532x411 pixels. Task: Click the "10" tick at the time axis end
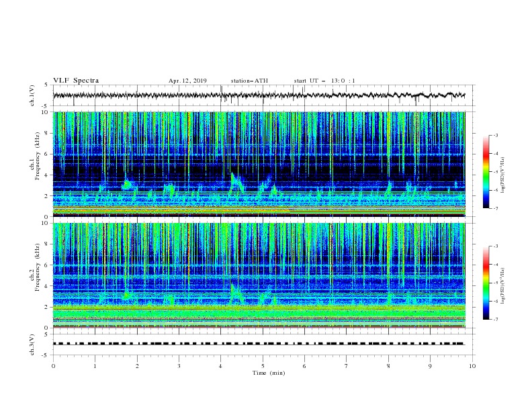(472, 366)
